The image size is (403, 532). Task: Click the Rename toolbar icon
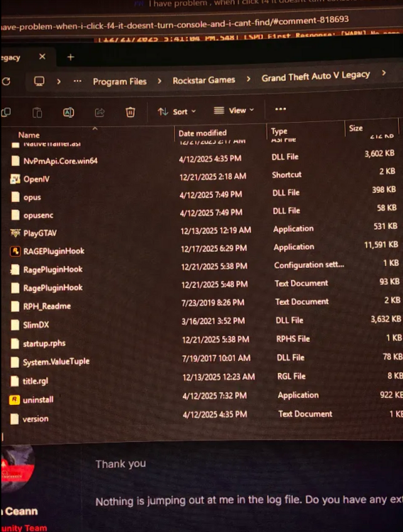point(68,112)
